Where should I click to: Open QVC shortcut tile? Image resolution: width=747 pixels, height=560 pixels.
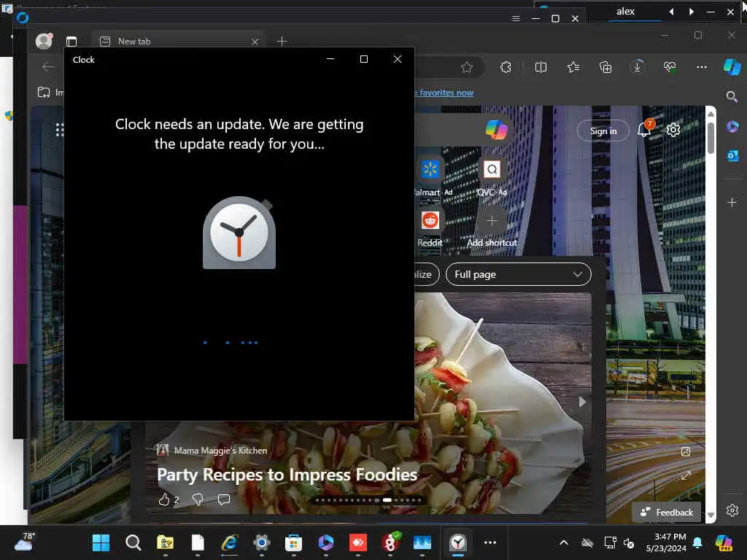[492, 169]
